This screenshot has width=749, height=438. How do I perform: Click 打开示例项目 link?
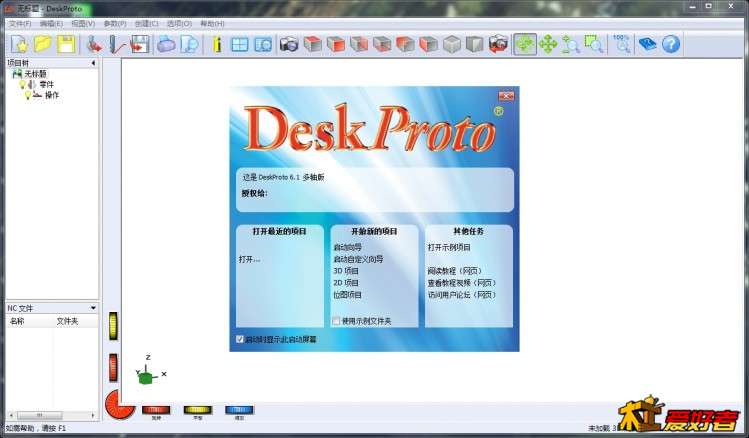point(449,247)
